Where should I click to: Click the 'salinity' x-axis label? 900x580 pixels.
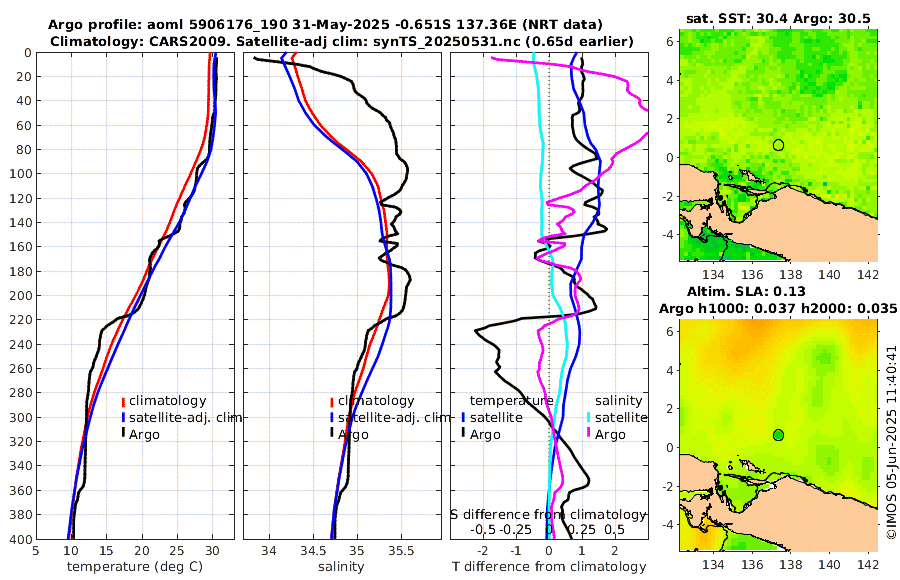342,567
